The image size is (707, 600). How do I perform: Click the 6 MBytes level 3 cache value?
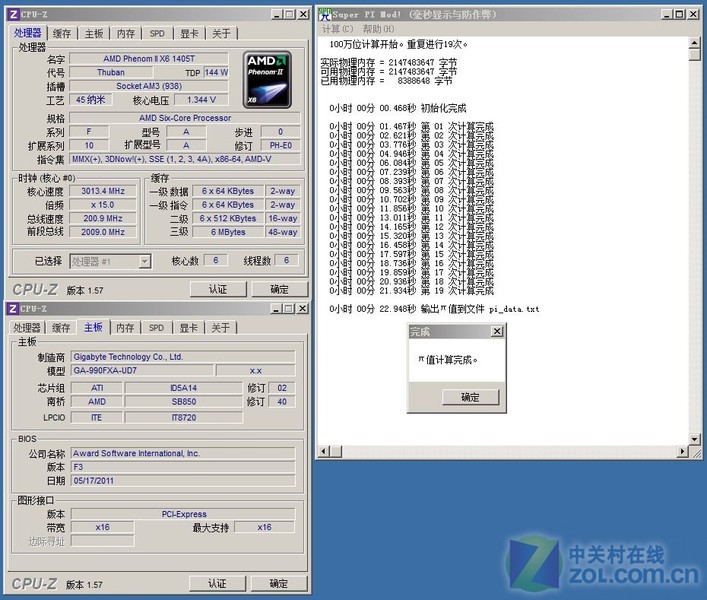228,232
